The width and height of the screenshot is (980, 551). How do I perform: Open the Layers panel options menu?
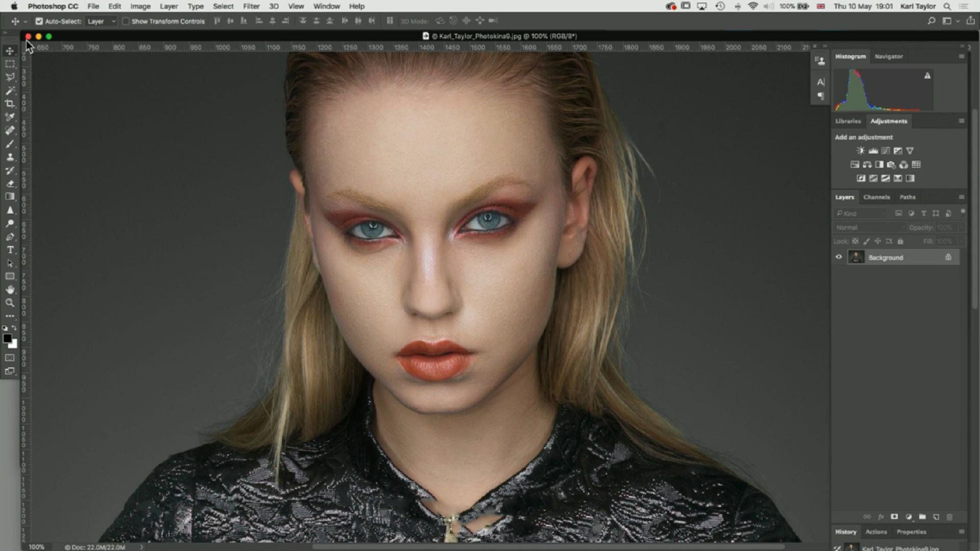click(962, 197)
